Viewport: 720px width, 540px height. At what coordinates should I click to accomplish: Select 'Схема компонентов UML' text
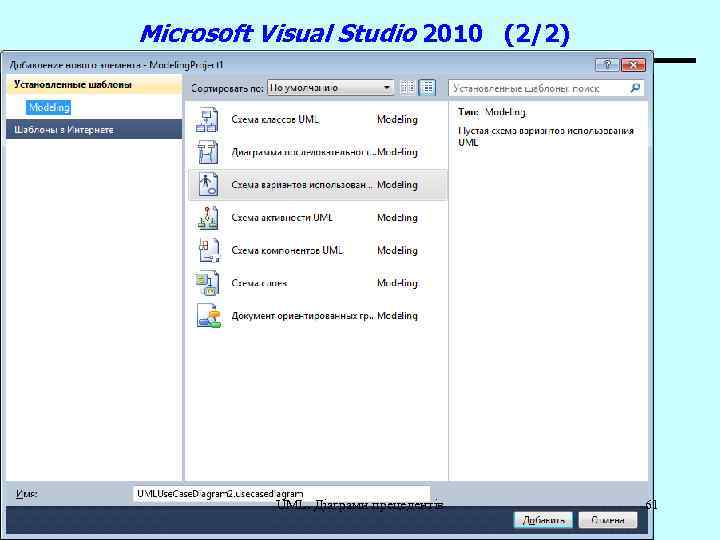(x=287, y=250)
